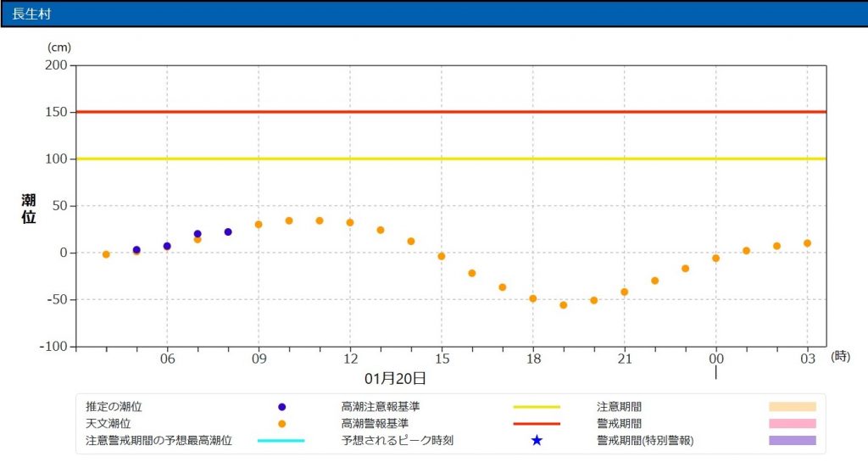Image resolution: width=868 pixels, height=462 pixels.
Task: Click the lowest orange tide point at 19 o'clock
Action: click(x=564, y=305)
